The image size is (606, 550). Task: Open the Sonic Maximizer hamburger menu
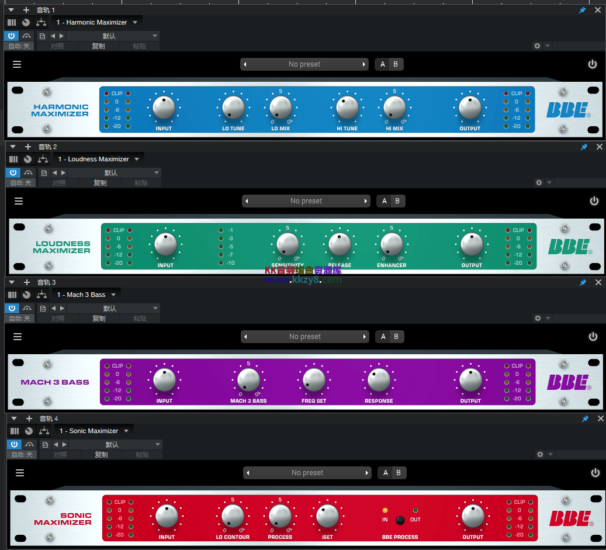(20, 473)
